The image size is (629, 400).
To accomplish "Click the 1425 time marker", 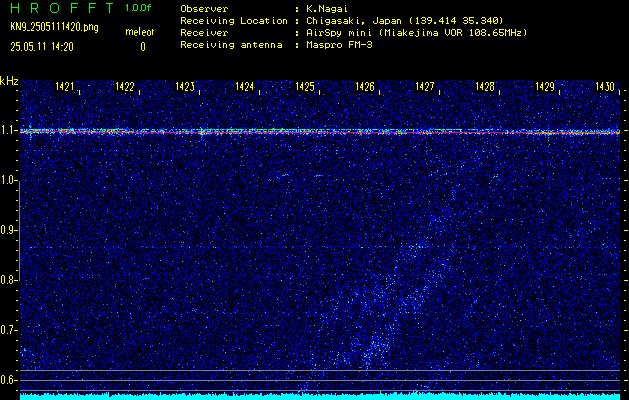I will (x=305, y=86).
